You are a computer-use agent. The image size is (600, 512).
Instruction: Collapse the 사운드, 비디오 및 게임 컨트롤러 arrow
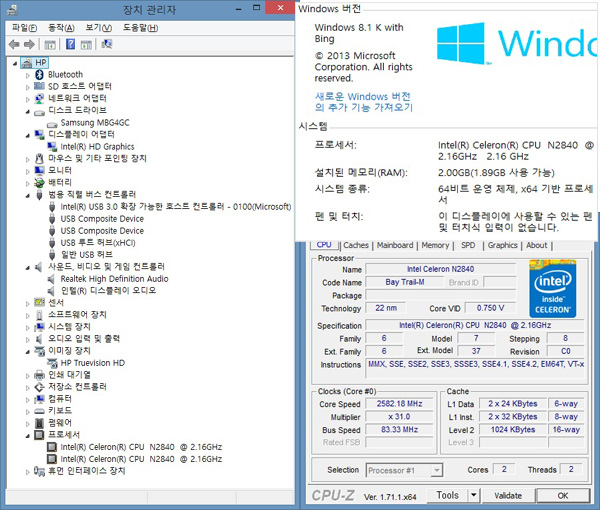28,267
